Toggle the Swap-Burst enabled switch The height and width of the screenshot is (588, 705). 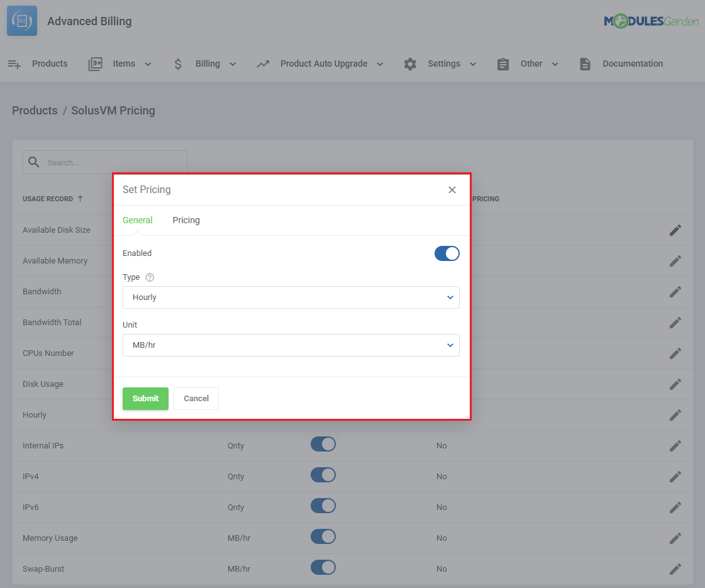click(323, 567)
